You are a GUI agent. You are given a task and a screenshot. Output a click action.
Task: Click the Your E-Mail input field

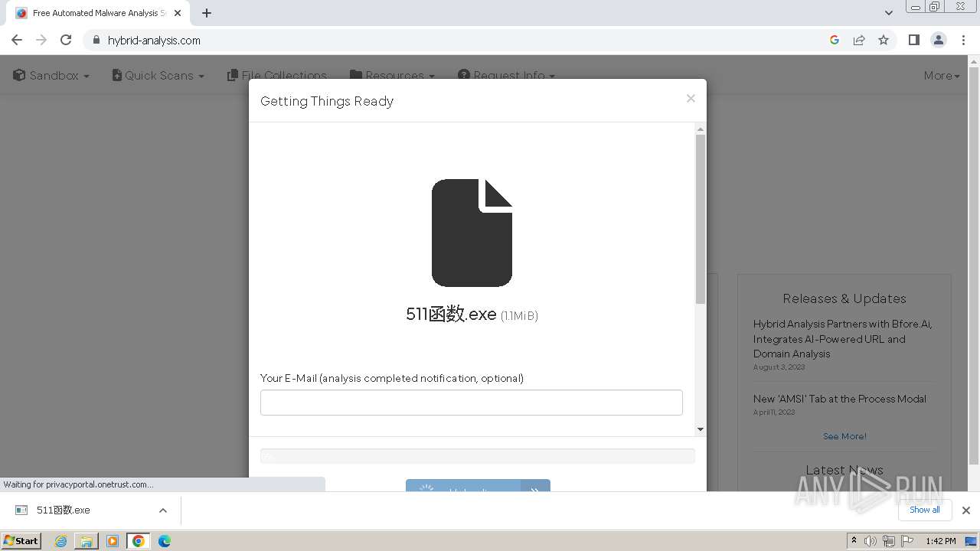click(471, 403)
